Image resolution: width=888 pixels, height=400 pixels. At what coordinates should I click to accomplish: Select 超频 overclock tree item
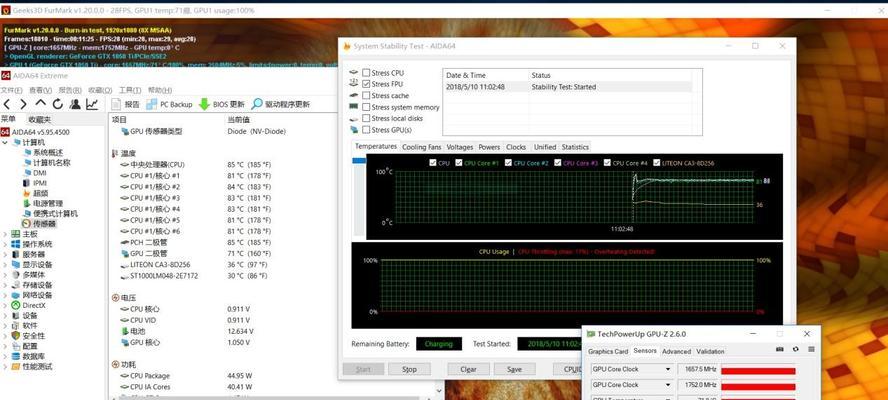pyautogui.click(x=36, y=193)
